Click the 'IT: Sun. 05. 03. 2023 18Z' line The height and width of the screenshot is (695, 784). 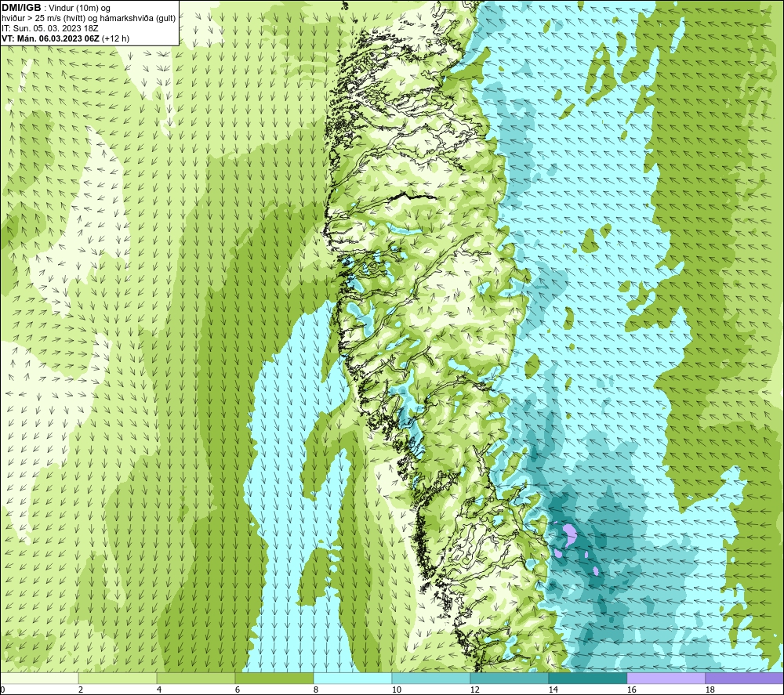(x=50, y=28)
